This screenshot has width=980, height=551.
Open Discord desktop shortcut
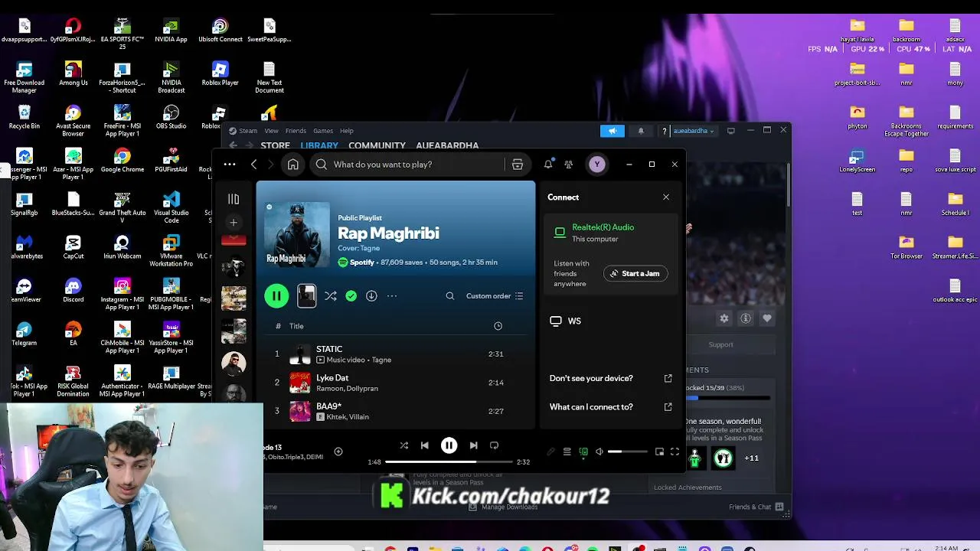click(73, 291)
